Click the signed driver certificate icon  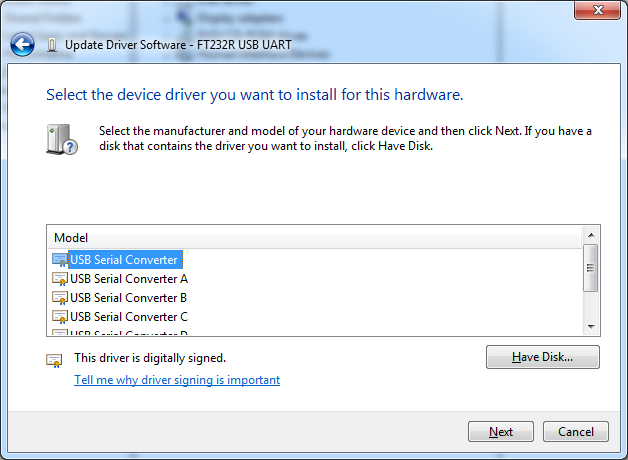(54, 360)
